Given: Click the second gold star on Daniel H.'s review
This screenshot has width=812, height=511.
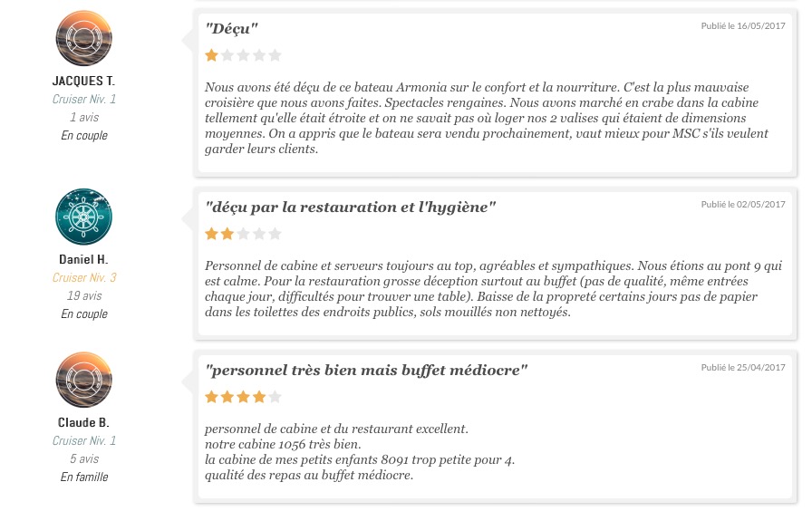Looking at the screenshot, I should [x=227, y=234].
